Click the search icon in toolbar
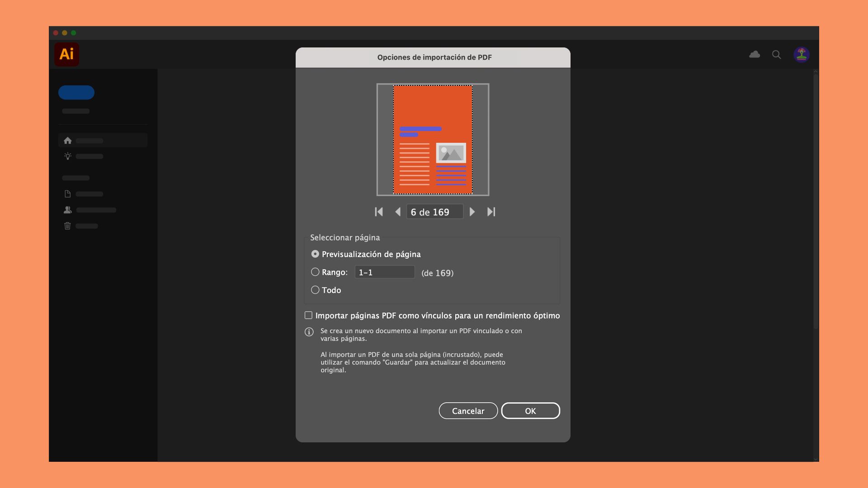The height and width of the screenshot is (488, 868). (x=777, y=54)
